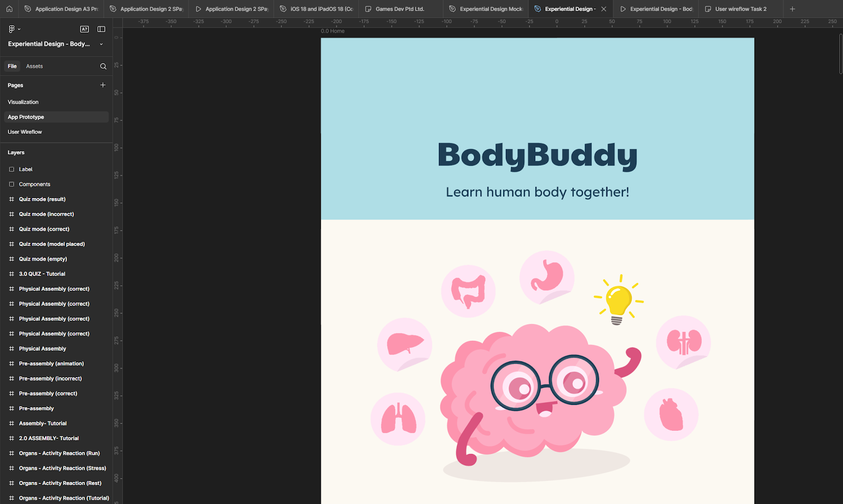The height and width of the screenshot is (504, 843).
Task: Select the kidneys organ icon on canvas
Action: point(683,343)
